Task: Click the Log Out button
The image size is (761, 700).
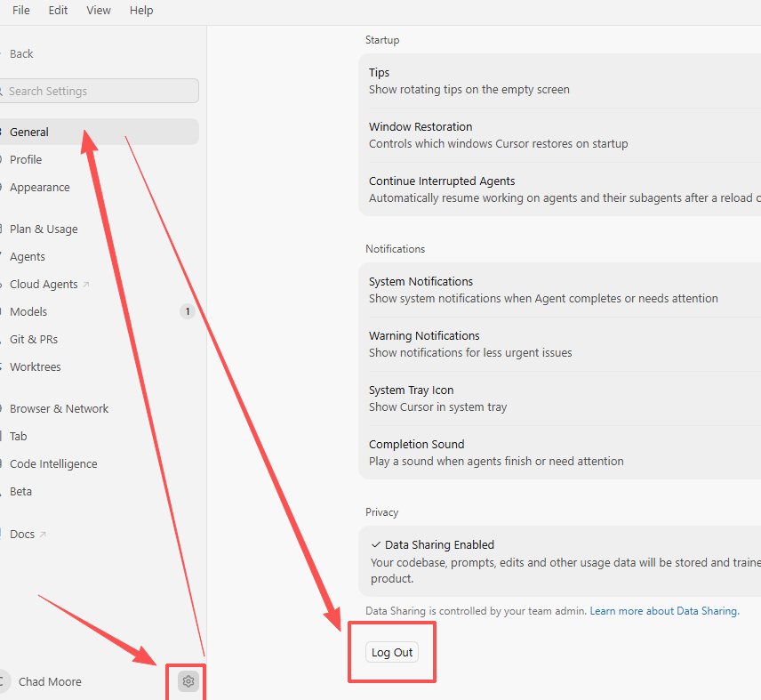Action: tap(392, 653)
